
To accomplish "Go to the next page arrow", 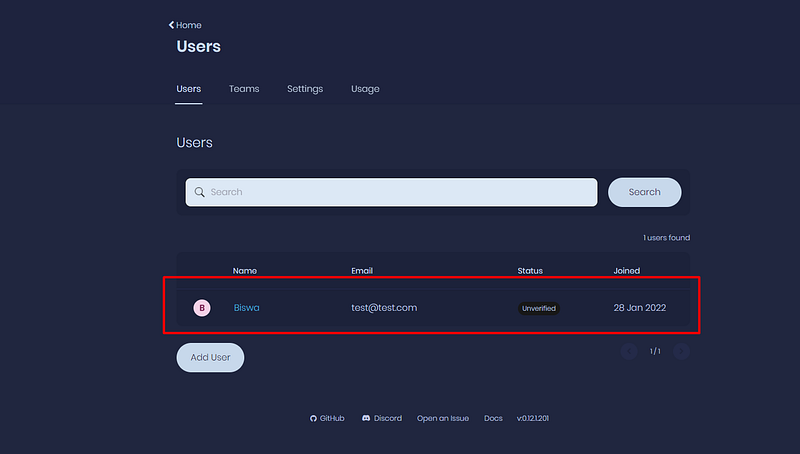I will point(681,351).
